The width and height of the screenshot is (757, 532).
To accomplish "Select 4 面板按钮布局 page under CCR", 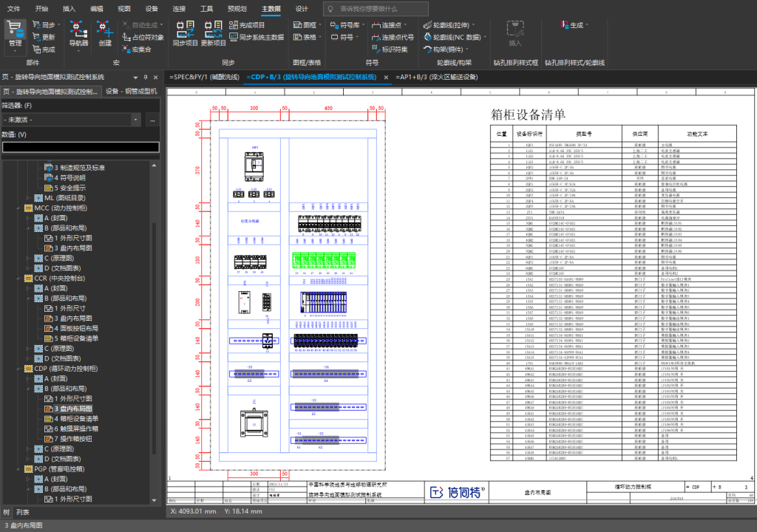I will point(72,328).
